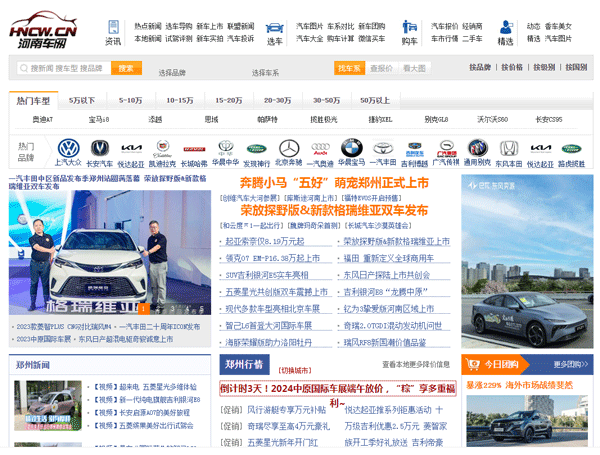Screen dimensions: 600x455
Task: Select the 长安汽车 brand logo
Action: pyautogui.click(x=100, y=148)
